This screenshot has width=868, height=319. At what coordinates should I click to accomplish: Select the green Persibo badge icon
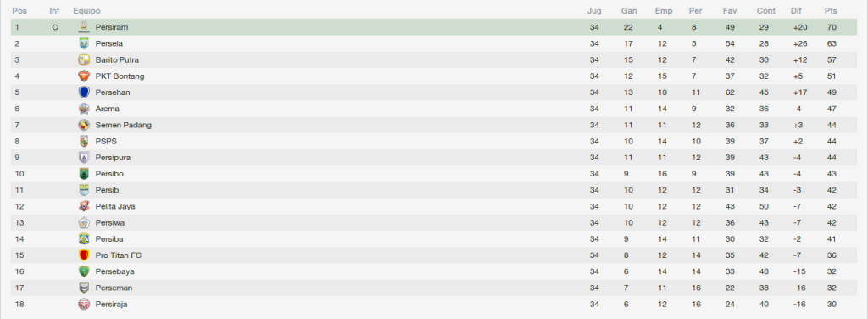[x=84, y=174]
